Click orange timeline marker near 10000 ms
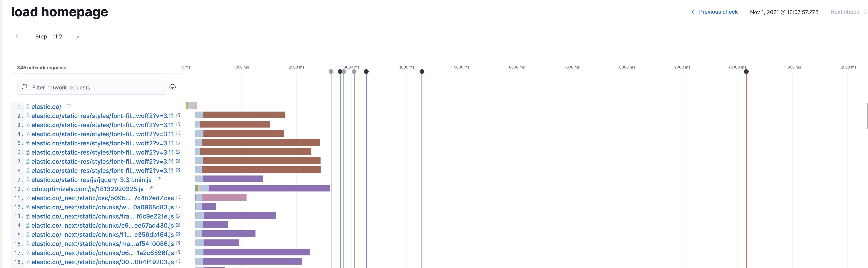 (746, 72)
